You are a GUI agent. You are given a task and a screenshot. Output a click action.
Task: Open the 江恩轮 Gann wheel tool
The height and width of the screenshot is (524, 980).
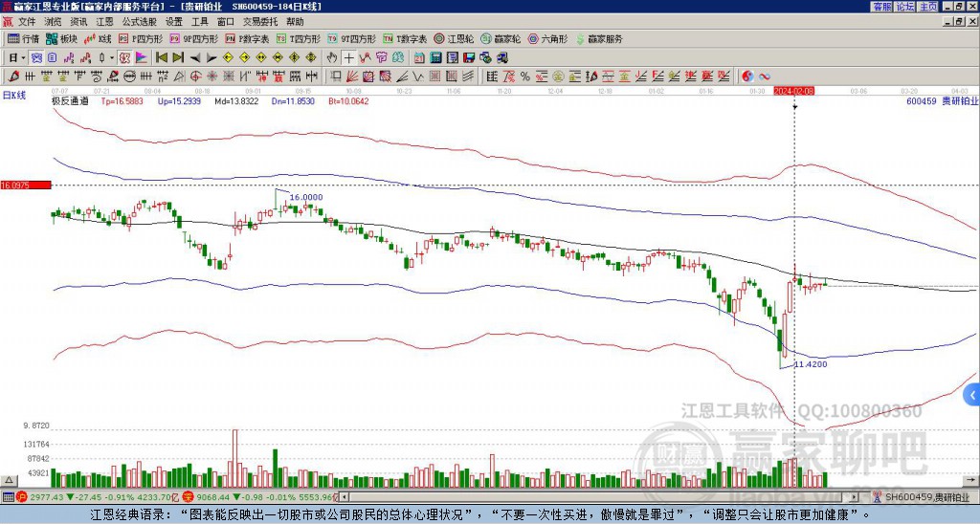[455, 38]
